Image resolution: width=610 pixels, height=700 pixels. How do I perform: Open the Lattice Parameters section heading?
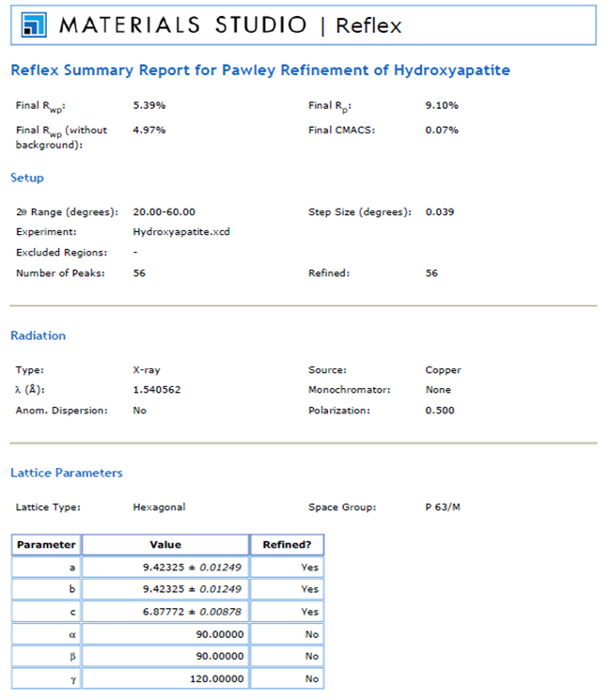[x=67, y=473]
